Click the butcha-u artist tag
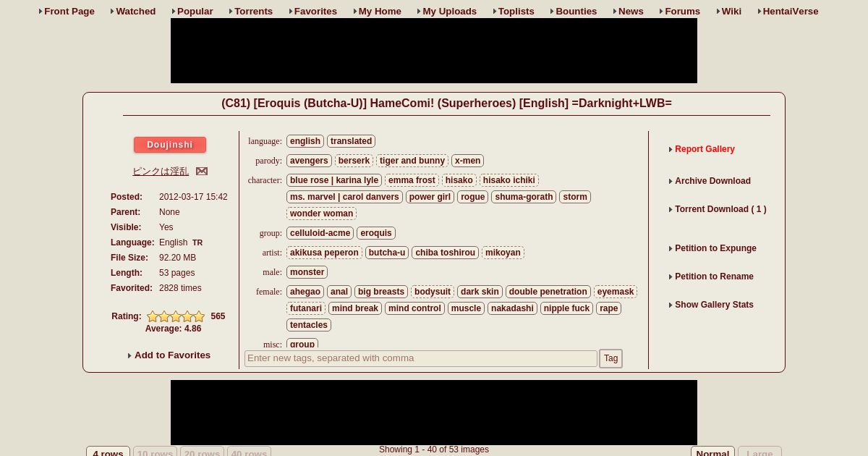The width and height of the screenshot is (868, 456). pos(387,253)
